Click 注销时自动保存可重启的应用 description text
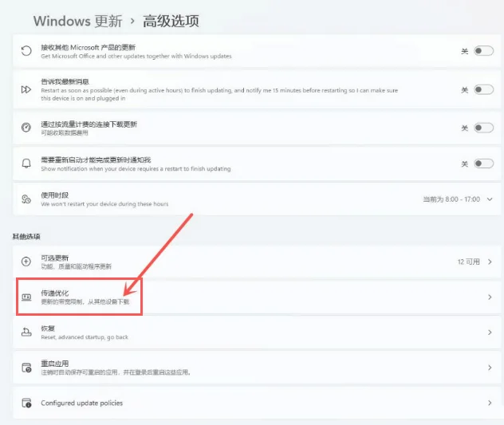The height and width of the screenshot is (425, 504). point(116,372)
